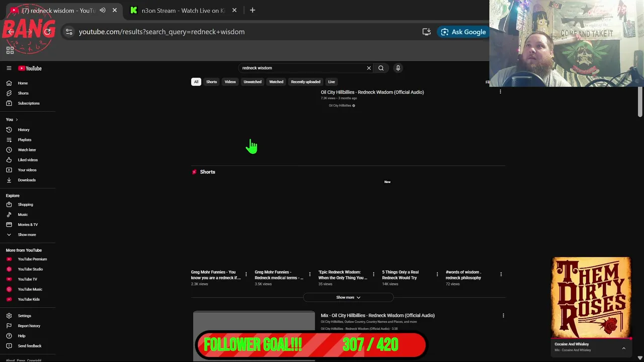This screenshot has width=644, height=362.
Task: Click the redneck wisdom search field
Action: [303, 68]
